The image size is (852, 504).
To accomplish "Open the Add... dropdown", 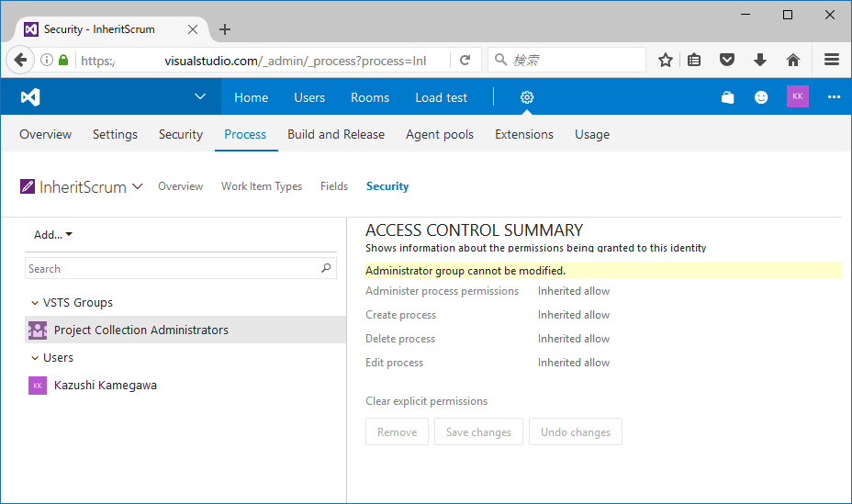I will [x=52, y=235].
